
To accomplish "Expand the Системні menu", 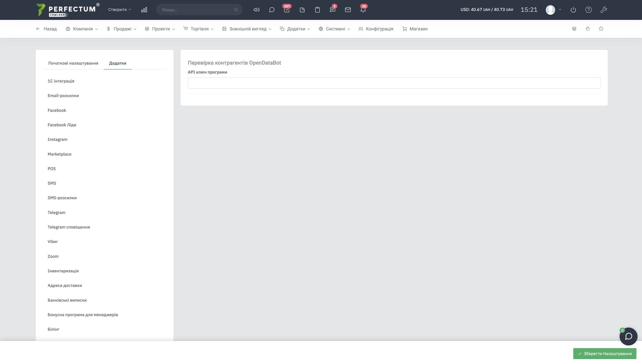I will coord(334,29).
